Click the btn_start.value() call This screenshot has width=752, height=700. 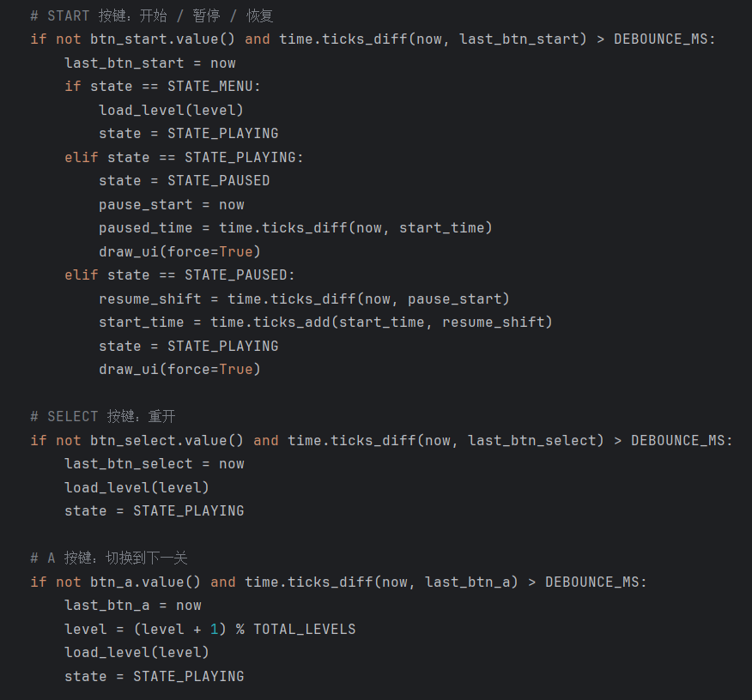click(x=162, y=39)
